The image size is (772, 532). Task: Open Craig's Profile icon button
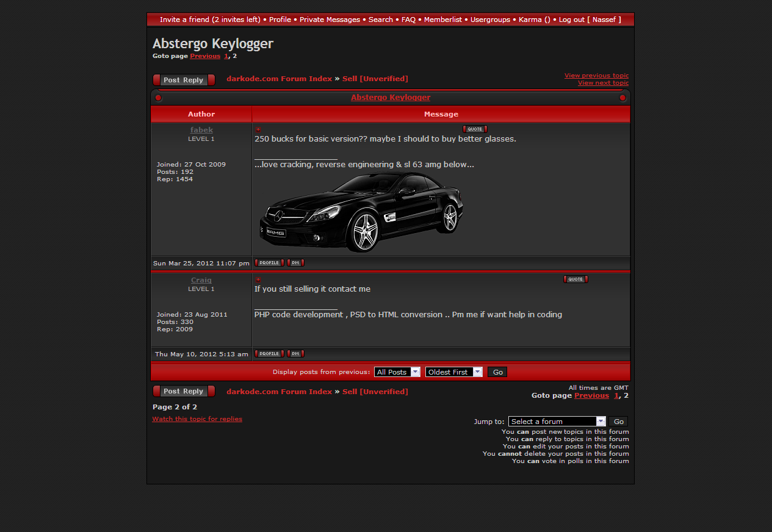pos(269,354)
